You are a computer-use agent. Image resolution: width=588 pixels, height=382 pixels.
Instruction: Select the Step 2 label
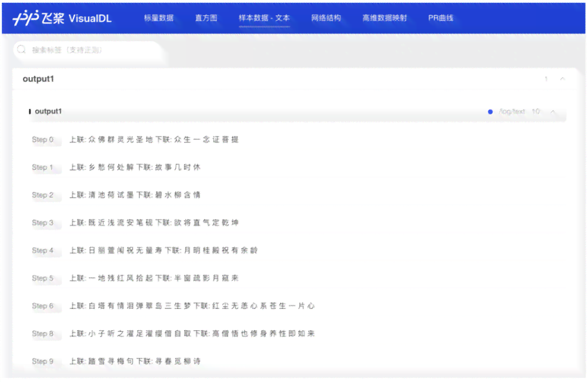(43, 195)
